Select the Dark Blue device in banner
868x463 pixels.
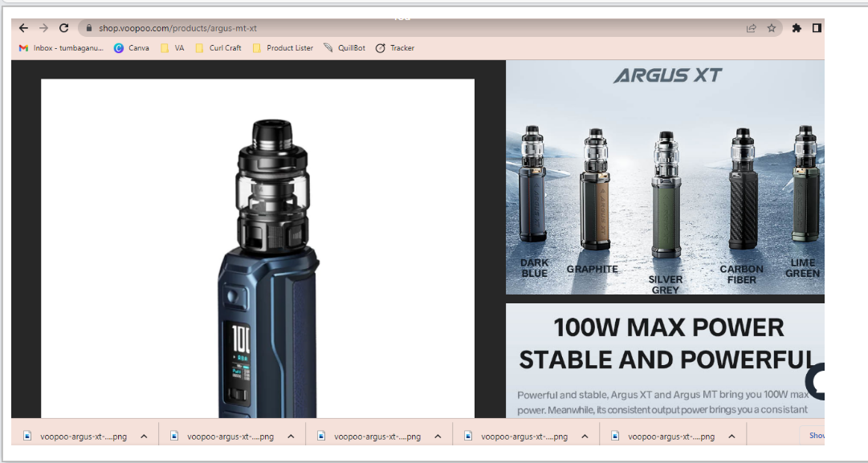click(x=532, y=185)
